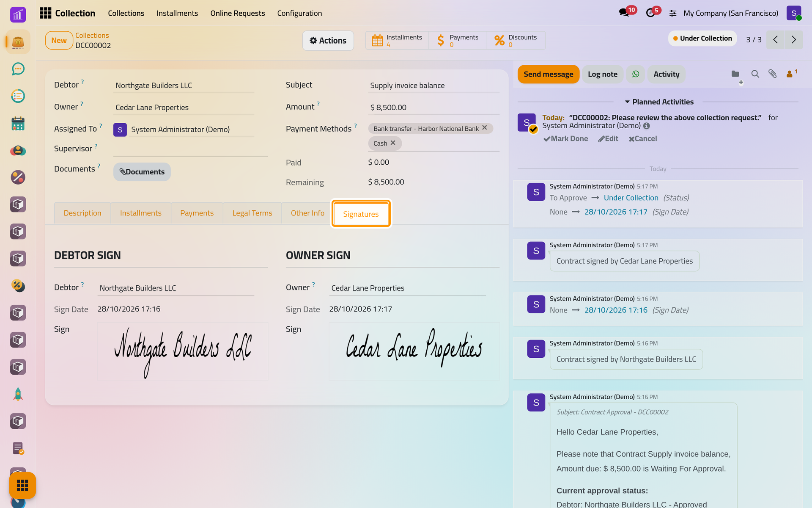Click the activity info icon near System Administrator
The height and width of the screenshot is (508, 812).
647,126
